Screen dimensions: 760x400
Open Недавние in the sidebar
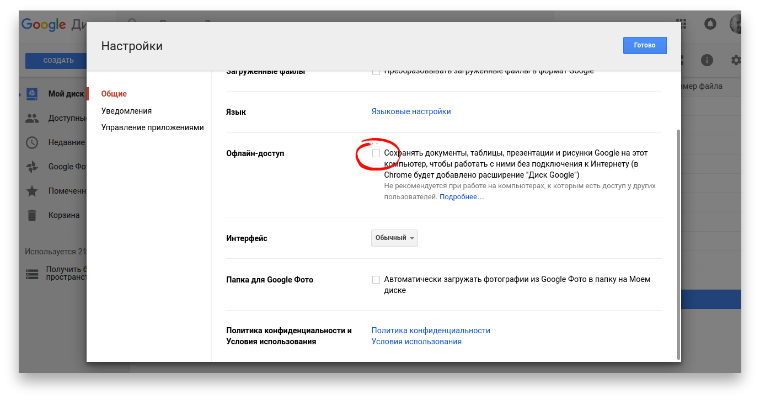click(x=66, y=142)
